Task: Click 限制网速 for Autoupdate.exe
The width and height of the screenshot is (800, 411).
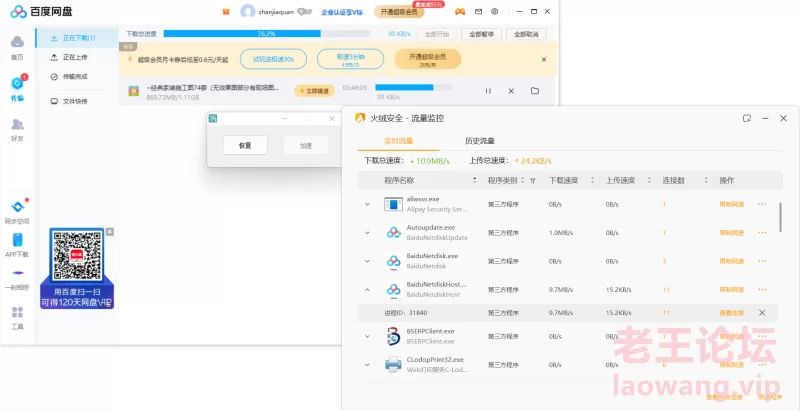Action: coord(732,233)
